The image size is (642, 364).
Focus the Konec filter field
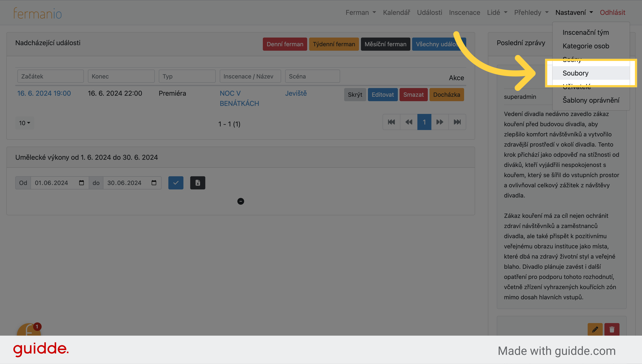[x=121, y=76]
